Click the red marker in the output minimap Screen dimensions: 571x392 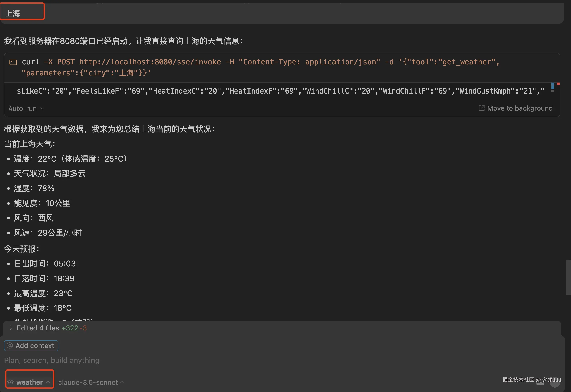[x=558, y=84]
